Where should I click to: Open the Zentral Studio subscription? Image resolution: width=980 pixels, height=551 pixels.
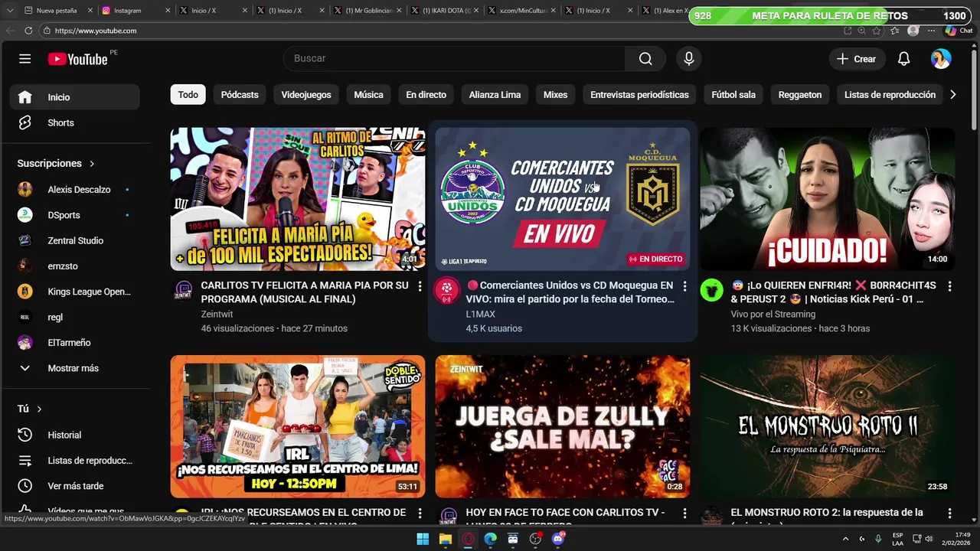(74, 240)
